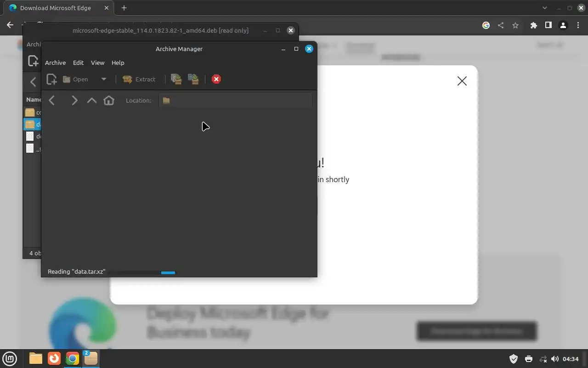Image resolution: width=588 pixels, height=368 pixels.
Task: Click the printer tray icon
Action: (529, 359)
